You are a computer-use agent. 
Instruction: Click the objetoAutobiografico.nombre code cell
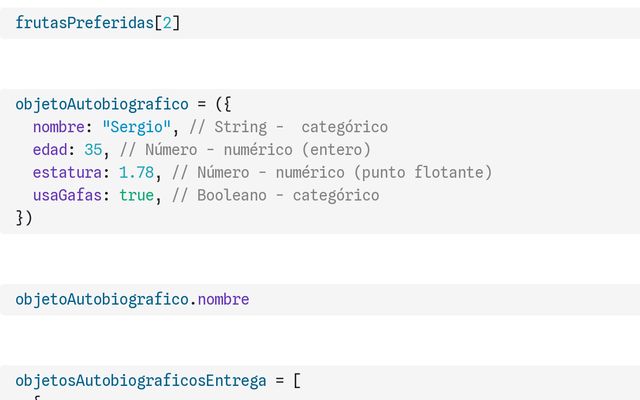click(x=320, y=300)
